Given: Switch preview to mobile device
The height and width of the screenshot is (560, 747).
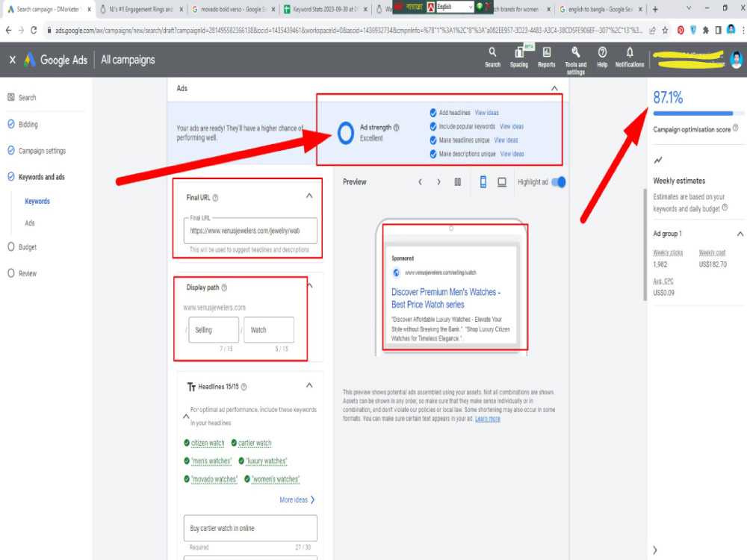Looking at the screenshot, I should (x=483, y=182).
